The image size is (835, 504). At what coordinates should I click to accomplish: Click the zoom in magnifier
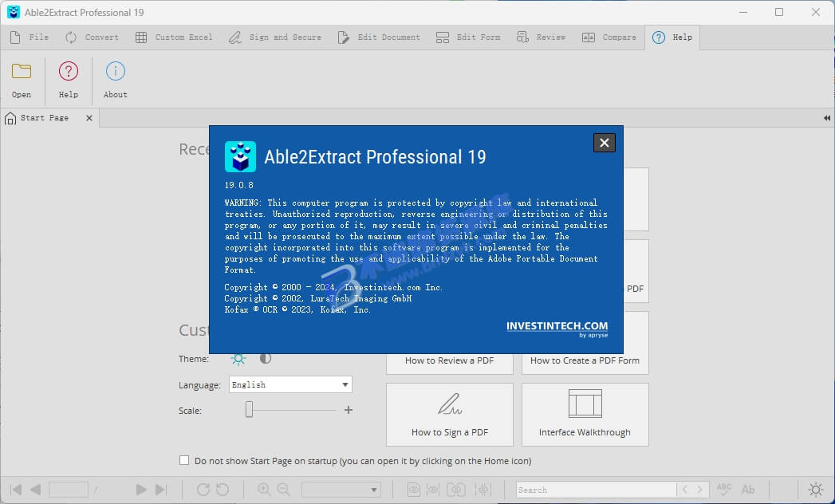tap(264, 490)
